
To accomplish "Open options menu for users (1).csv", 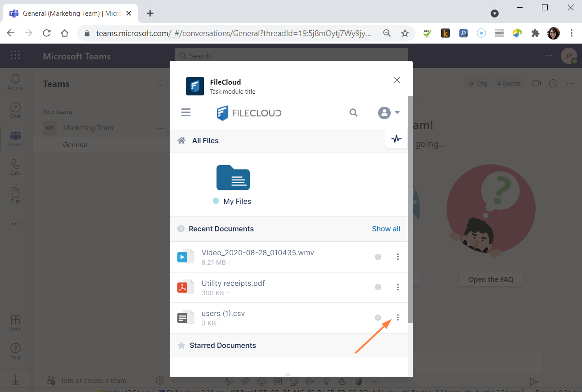I will pyautogui.click(x=398, y=317).
